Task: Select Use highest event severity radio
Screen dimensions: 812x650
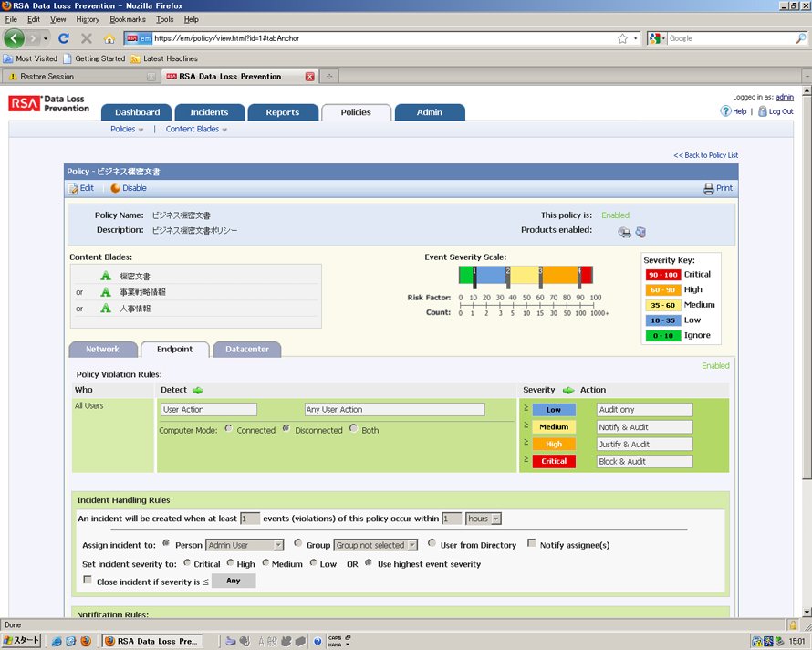Action: (369, 562)
